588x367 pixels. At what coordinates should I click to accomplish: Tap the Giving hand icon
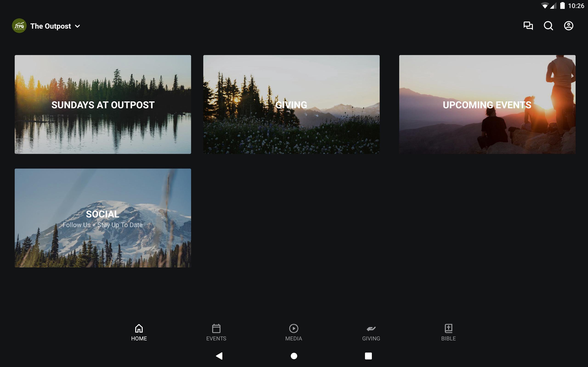(371, 328)
